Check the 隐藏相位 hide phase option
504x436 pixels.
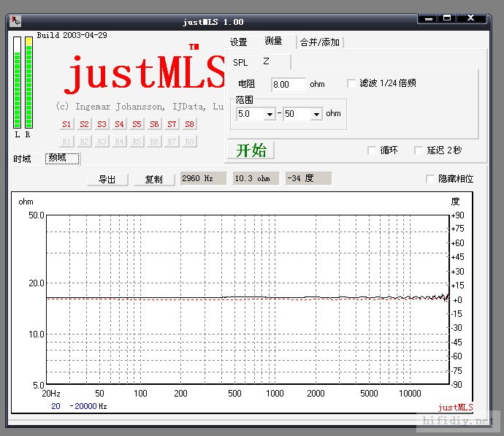pos(430,179)
